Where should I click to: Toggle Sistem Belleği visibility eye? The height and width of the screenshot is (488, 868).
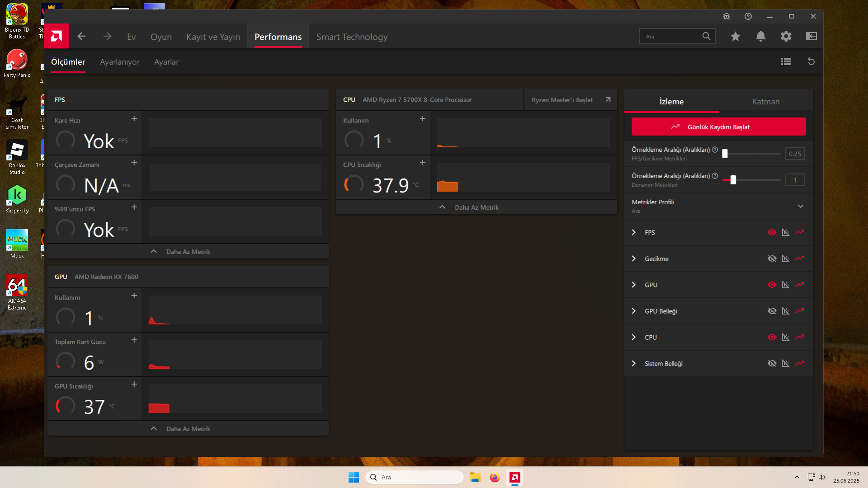tap(772, 363)
